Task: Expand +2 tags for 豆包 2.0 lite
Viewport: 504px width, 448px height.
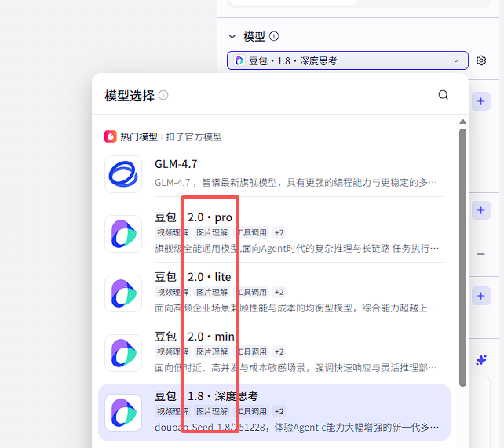Action: tap(279, 292)
